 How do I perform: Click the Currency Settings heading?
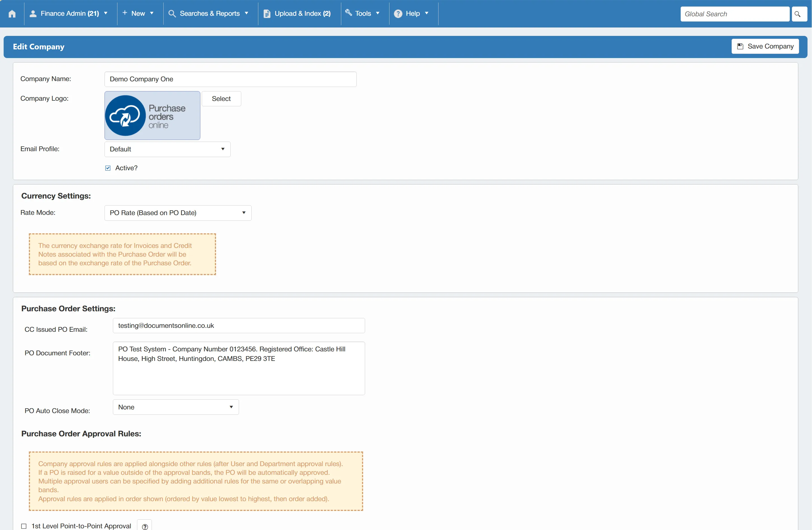(x=56, y=196)
